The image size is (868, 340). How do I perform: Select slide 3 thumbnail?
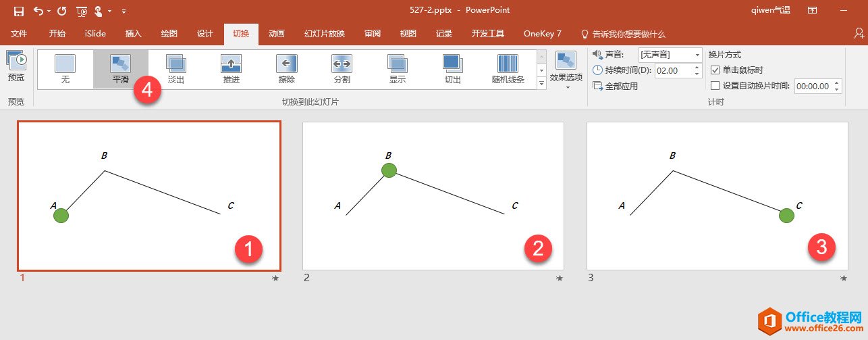click(717, 196)
